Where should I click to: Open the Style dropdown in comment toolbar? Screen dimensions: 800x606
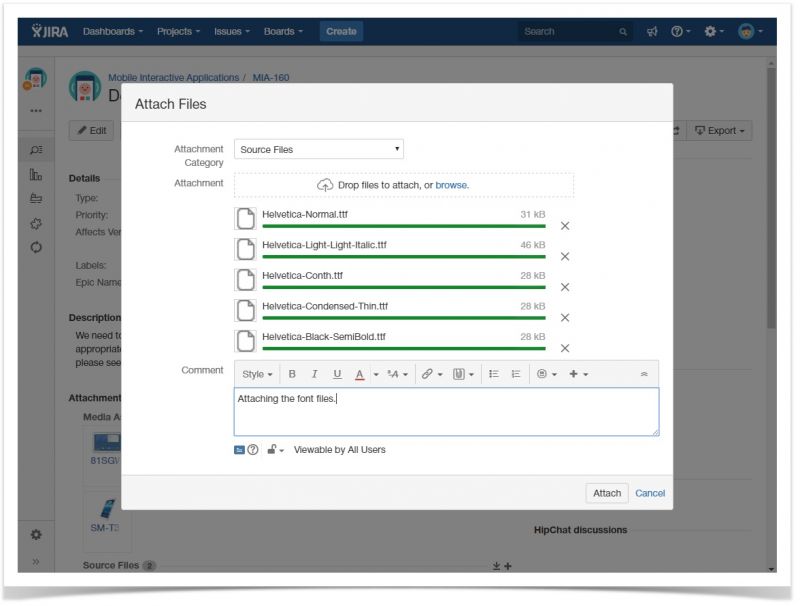click(257, 374)
